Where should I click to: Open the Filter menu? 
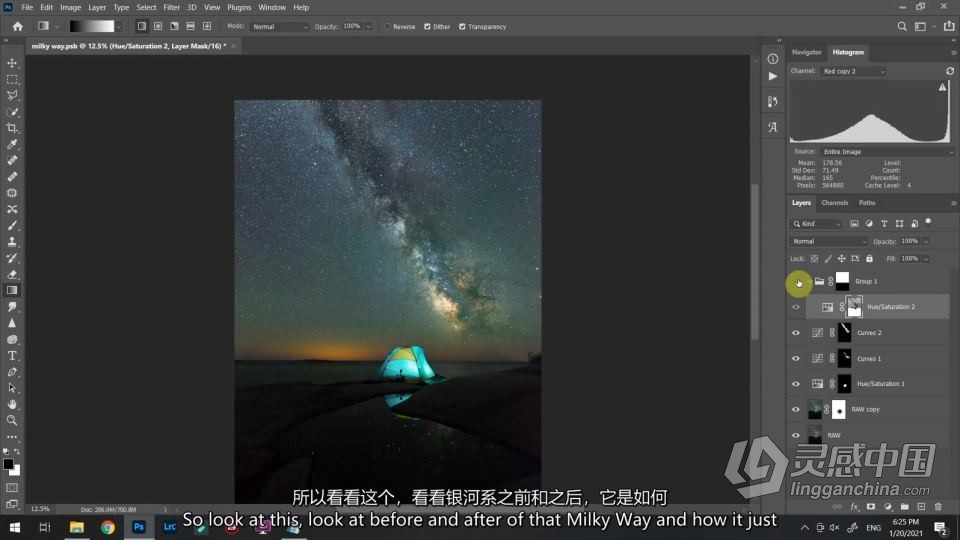click(x=171, y=7)
